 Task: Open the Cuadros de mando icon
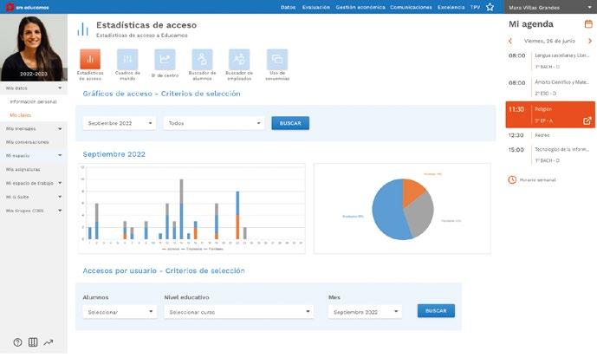127,59
